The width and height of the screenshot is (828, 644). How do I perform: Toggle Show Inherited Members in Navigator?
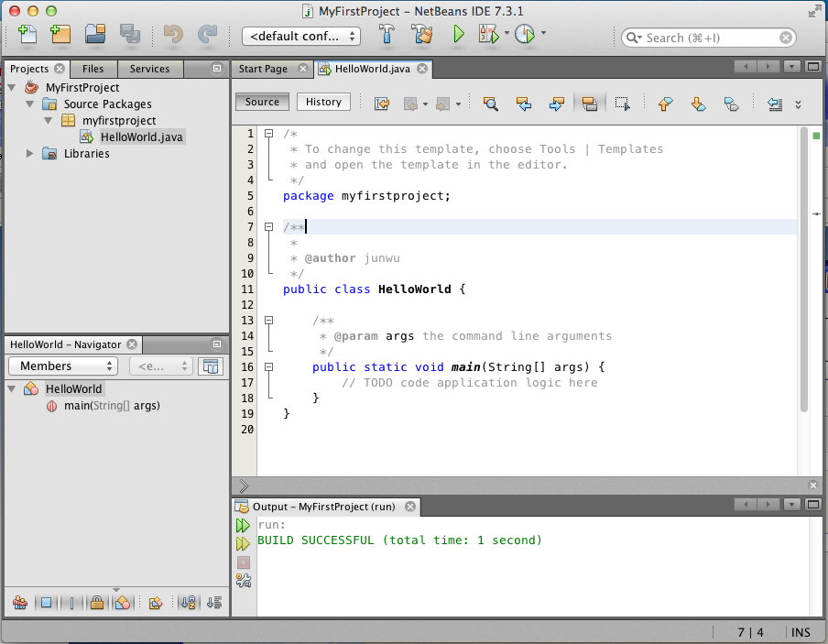point(20,602)
